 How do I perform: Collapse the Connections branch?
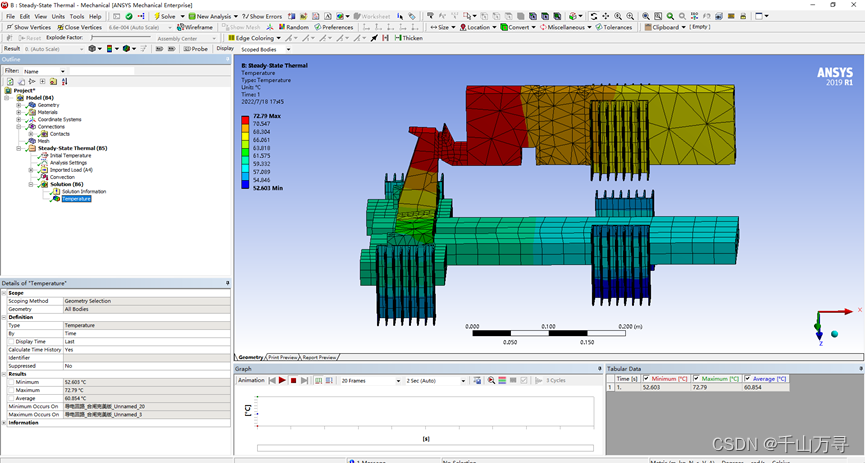click(19, 126)
